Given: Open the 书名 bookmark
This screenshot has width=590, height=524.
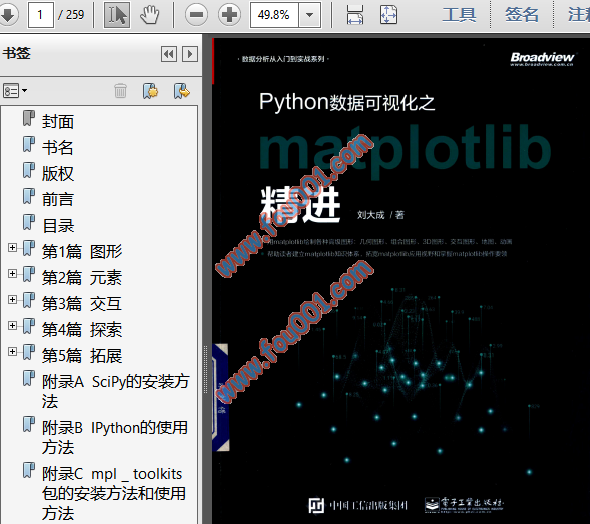Looking at the screenshot, I should [58, 147].
